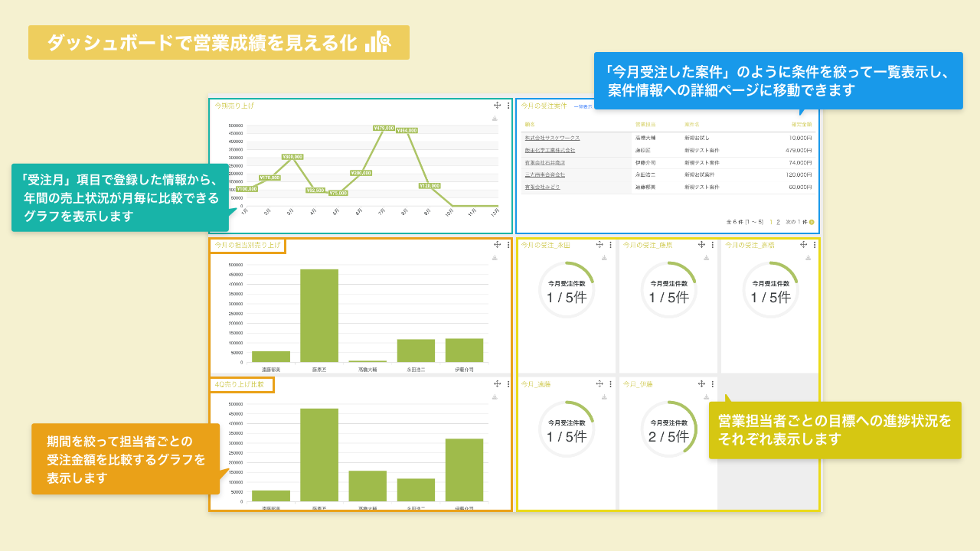Screen dimensions: 980x551
Task: Click move handle on 今月の担当別売り上げ panel
Action: 497,245
